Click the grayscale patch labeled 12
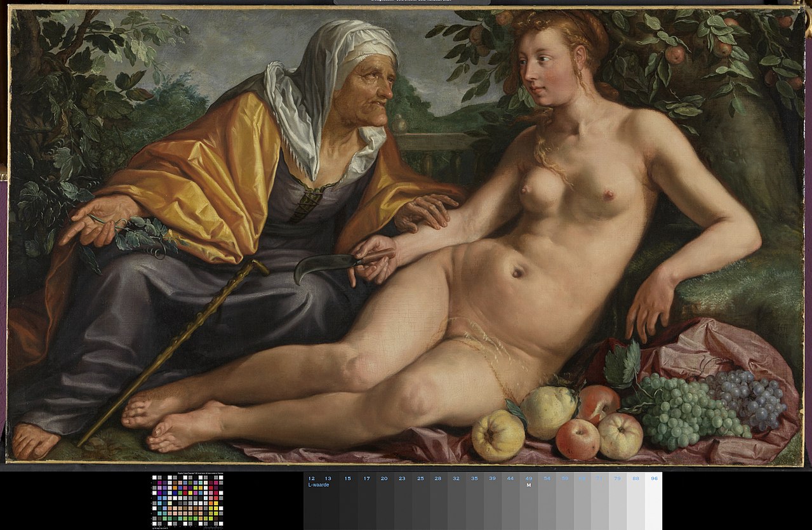Image resolution: width=812 pixels, height=530 pixels. click(x=312, y=501)
